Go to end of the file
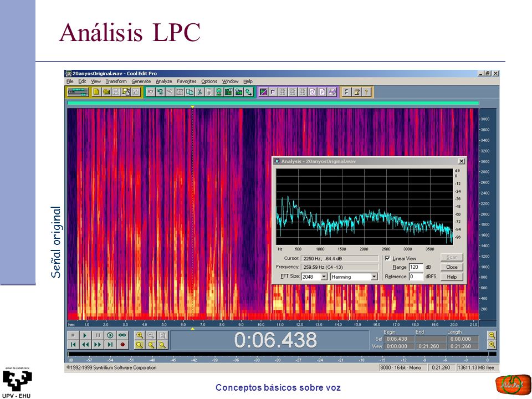The height and width of the screenshot is (399, 532). click(110, 345)
